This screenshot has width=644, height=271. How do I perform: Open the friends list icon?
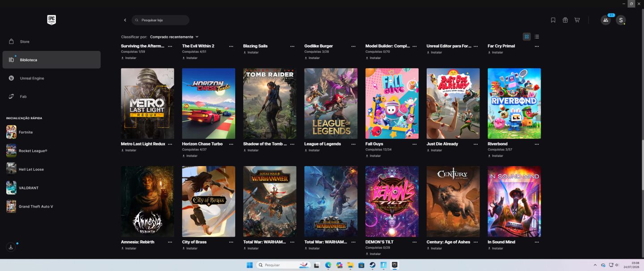point(606,20)
